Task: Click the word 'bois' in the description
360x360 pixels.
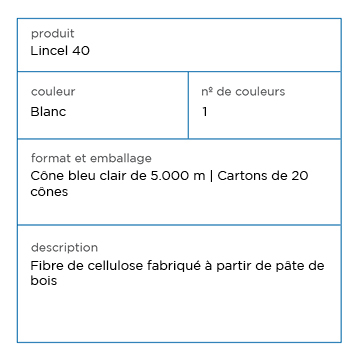Action: pyautogui.click(x=44, y=281)
